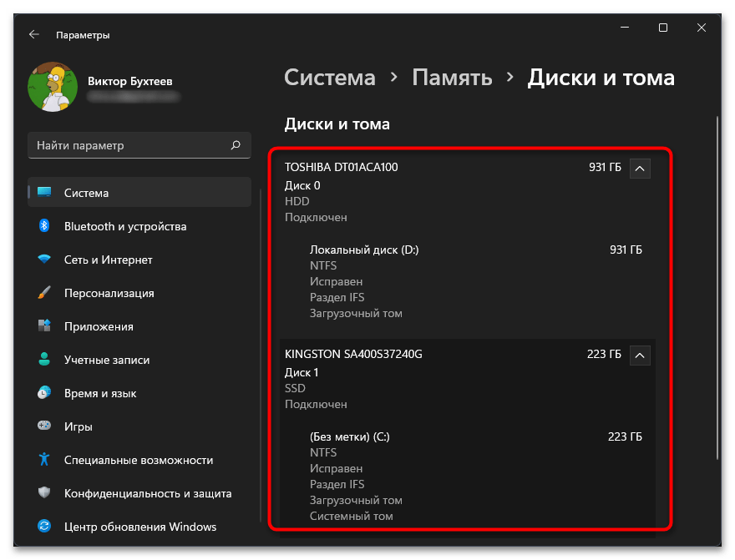
Task: Collapse the KINGSTON SA400S37240G disk
Action: point(639,355)
